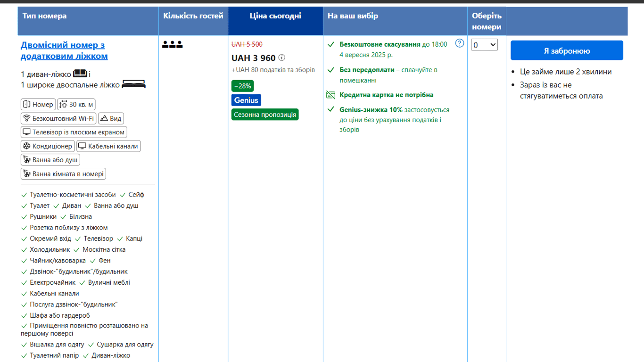This screenshot has height=362, width=644.
Task: Click the wide double bed icon
Action: tap(134, 84)
